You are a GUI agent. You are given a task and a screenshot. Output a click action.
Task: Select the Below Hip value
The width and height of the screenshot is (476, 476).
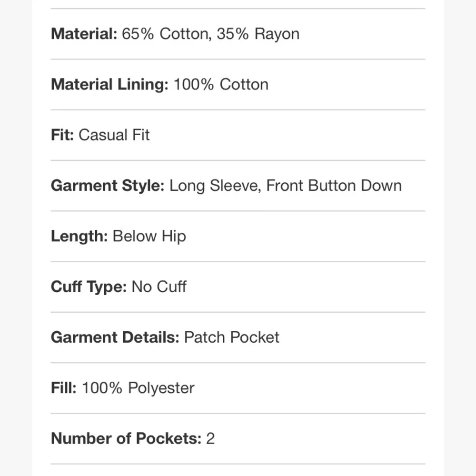[149, 236]
